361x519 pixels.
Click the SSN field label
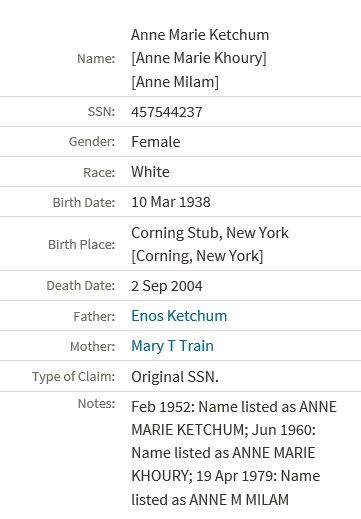point(101,112)
